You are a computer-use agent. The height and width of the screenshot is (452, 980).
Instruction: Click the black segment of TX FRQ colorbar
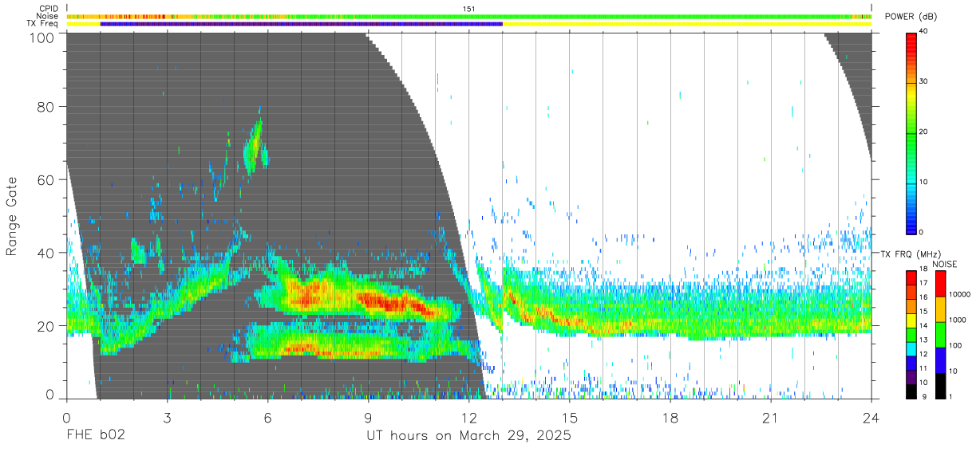pos(912,391)
